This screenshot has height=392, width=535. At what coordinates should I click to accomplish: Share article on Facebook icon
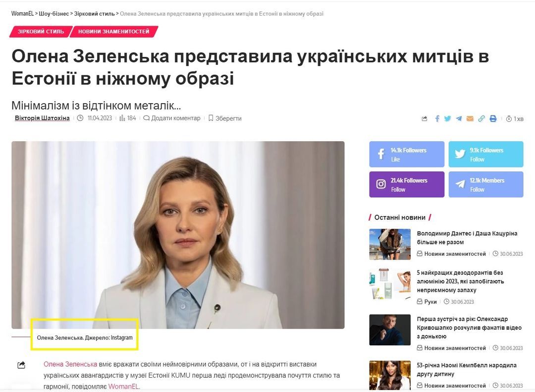pyautogui.click(x=437, y=118)
